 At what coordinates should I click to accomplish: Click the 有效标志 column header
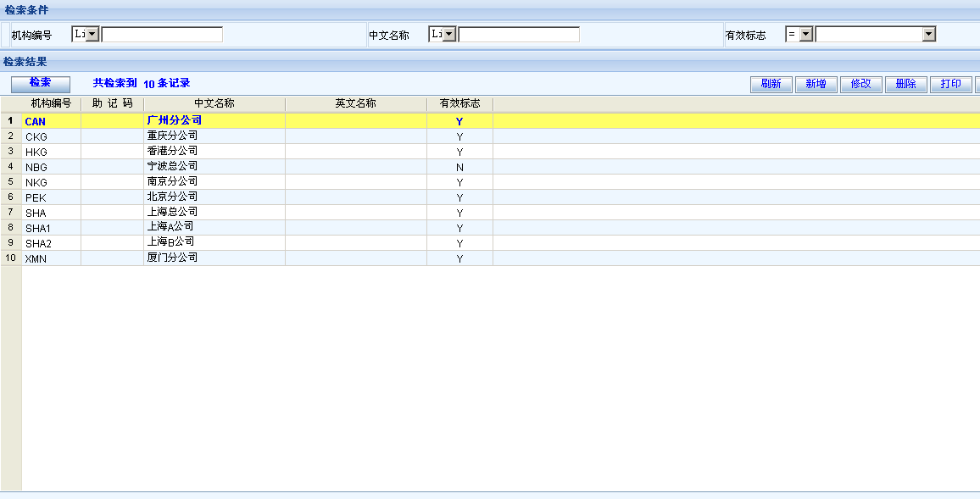[x=459, y=103]
